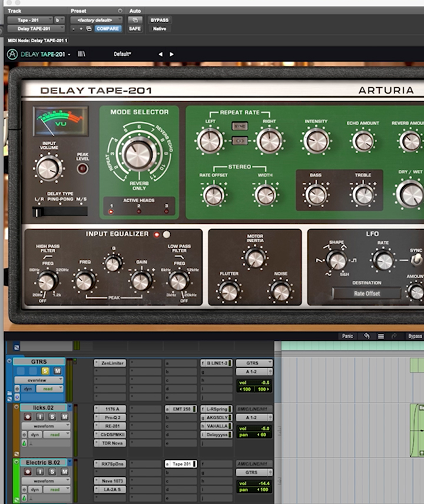Toggle the Input Equalizer red power button
424x504 pixels.
point(157,234)
